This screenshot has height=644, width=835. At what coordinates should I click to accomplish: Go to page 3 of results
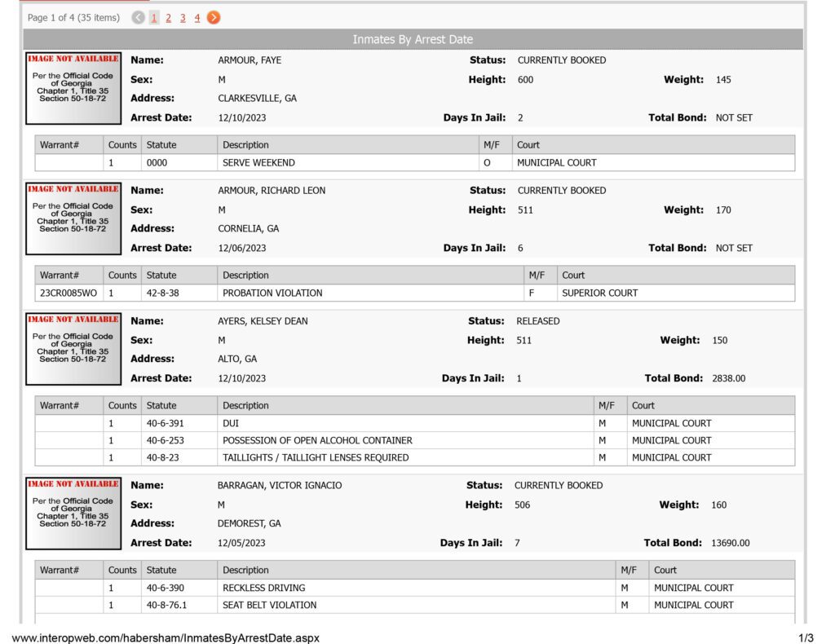(183, 18)
